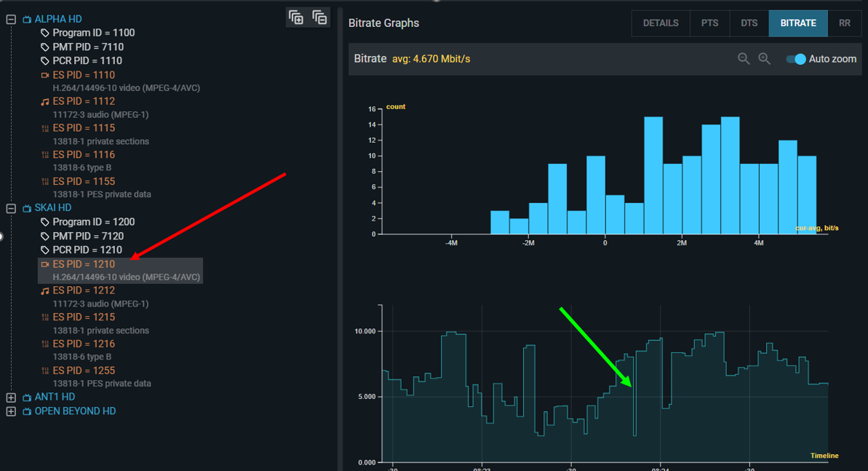Zoom out the bitrate graph
Viewport: 868px width, 471px height.
pos(744,59)
